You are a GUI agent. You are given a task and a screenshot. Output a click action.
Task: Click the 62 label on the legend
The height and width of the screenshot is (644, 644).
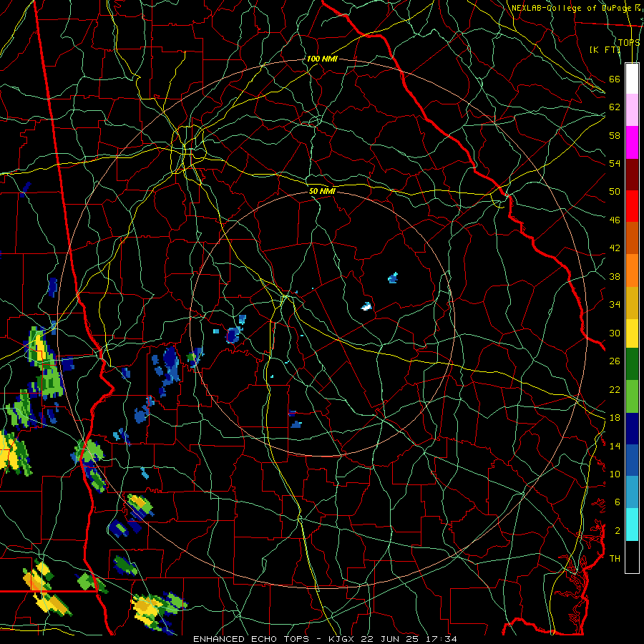tap(615, 107)
